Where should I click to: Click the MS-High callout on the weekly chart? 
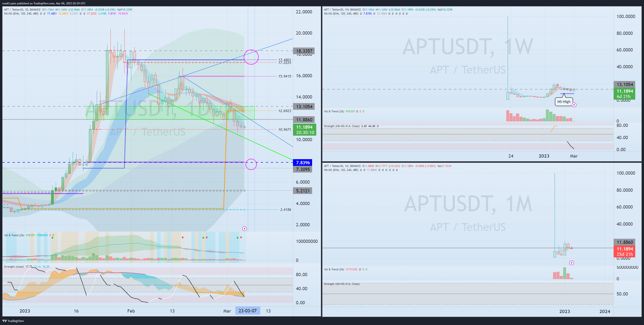pyautogui.click(x=564, y=101)
